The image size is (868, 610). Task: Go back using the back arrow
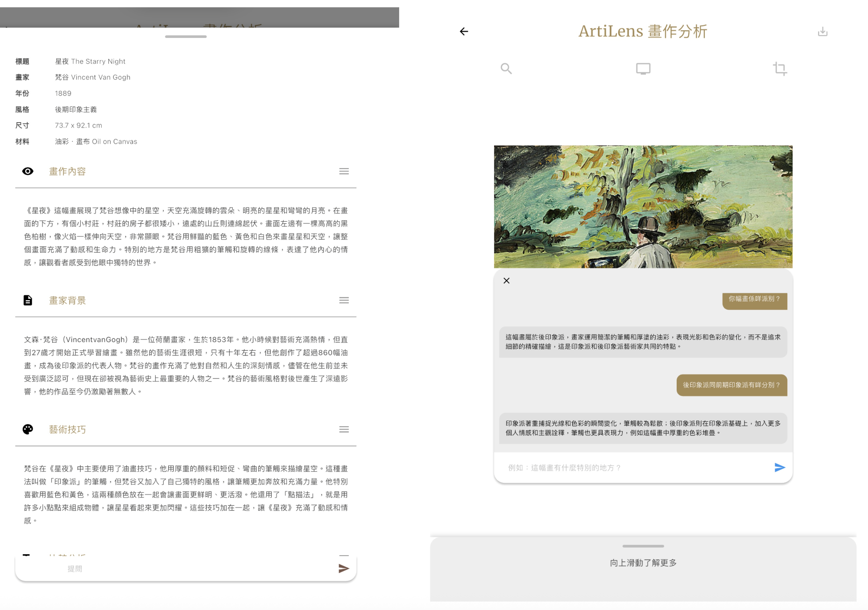coord(464,31)
